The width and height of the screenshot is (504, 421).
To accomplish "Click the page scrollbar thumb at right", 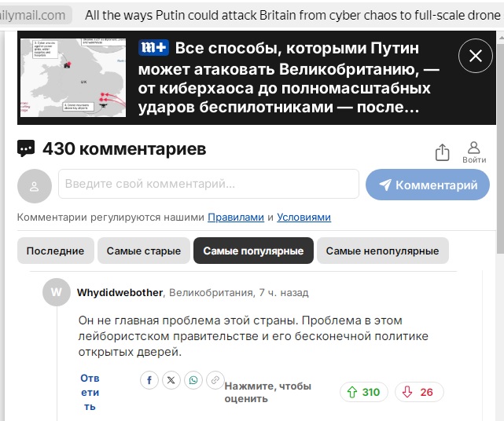I will pyautogui.click(x=501, y=148).
